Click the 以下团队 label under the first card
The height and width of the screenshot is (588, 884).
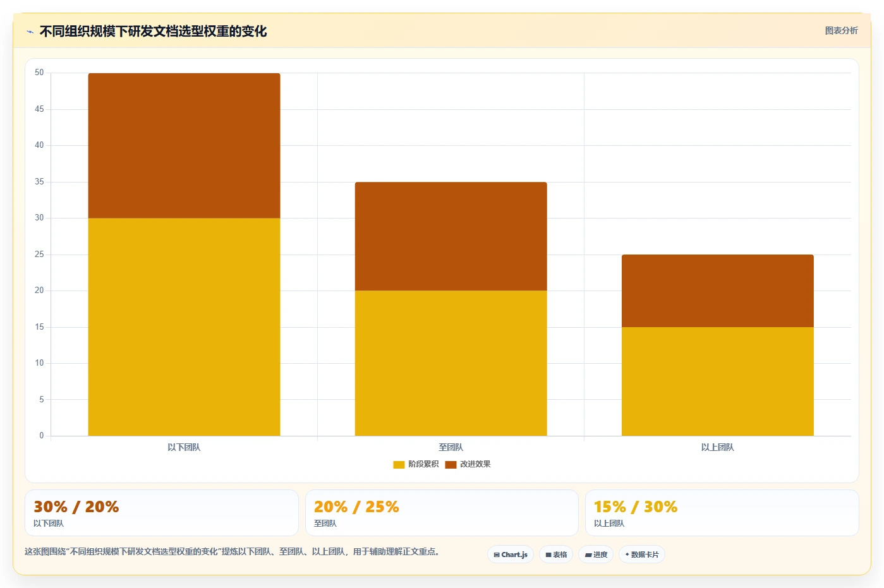(49, 524)
